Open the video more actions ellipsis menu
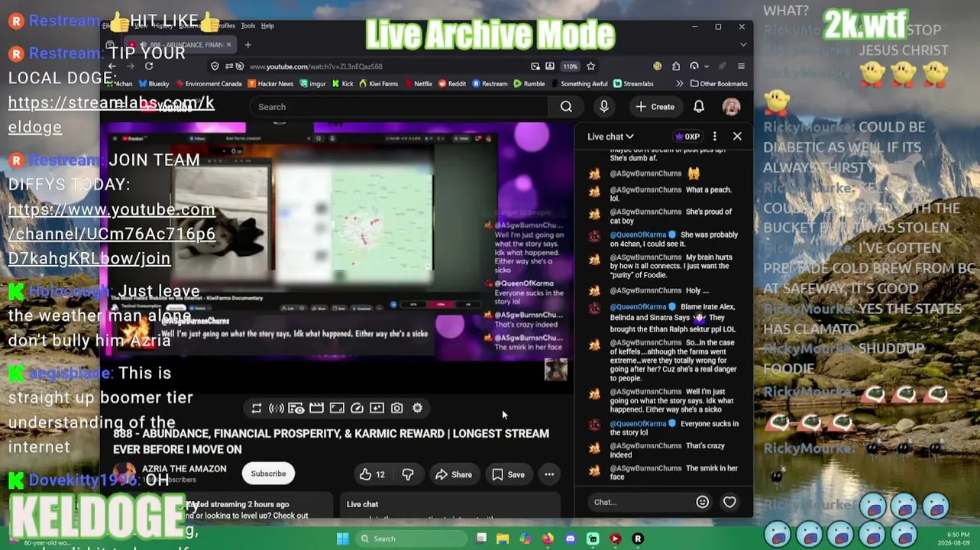 (549, 474)
